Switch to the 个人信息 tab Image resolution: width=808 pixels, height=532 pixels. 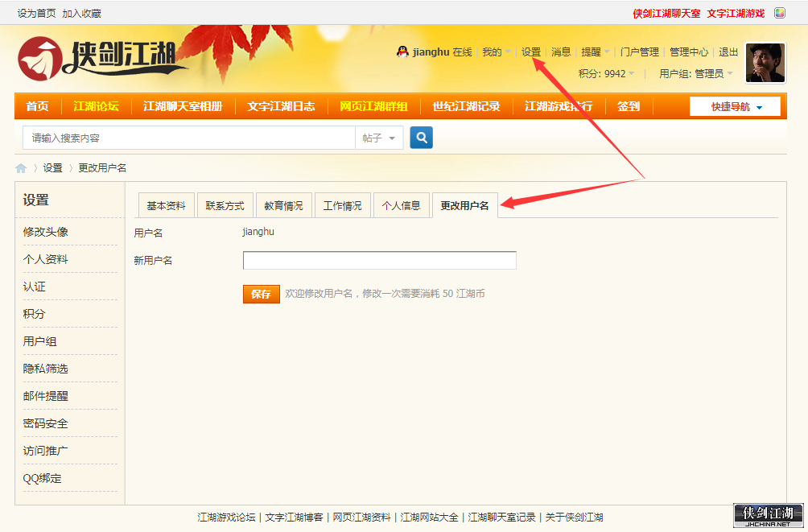coord(401,206)
